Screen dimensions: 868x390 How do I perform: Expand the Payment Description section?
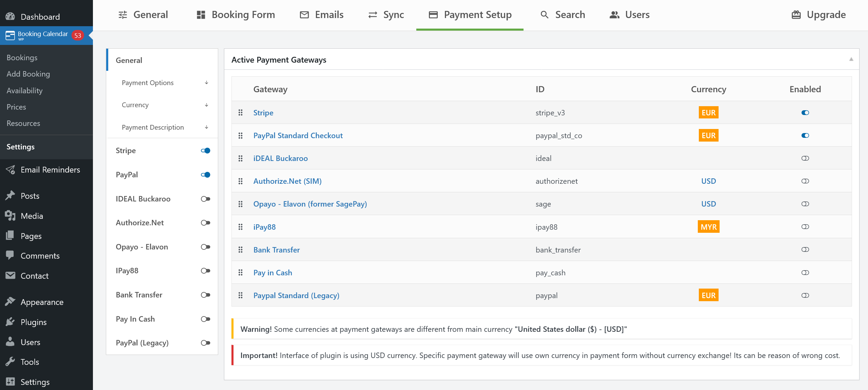coord(162,127)
